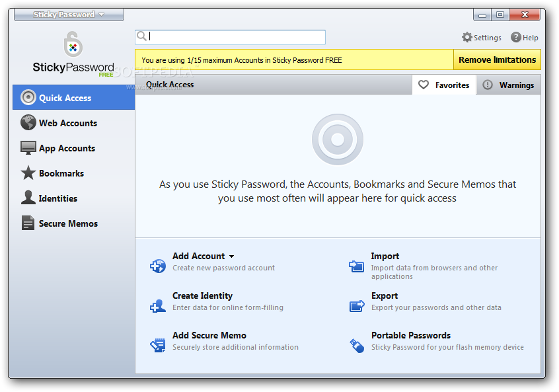Click the Add Account link

coord(198,256)
